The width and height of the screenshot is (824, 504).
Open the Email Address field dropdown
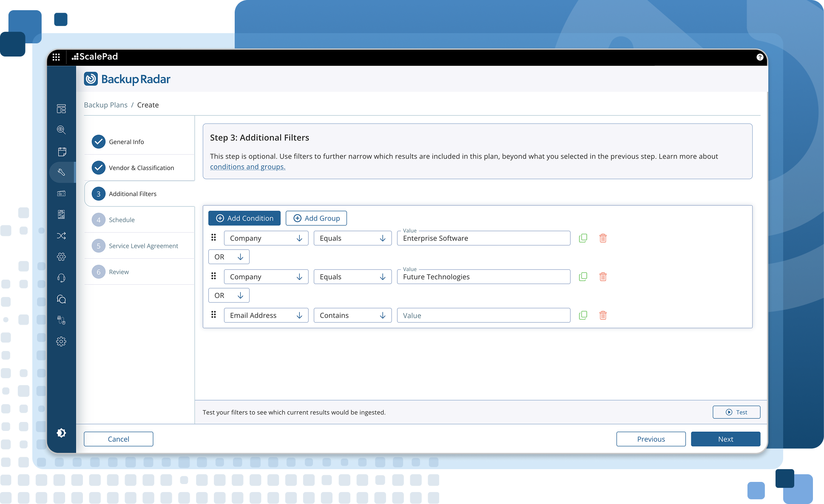(x=266, y=315)
